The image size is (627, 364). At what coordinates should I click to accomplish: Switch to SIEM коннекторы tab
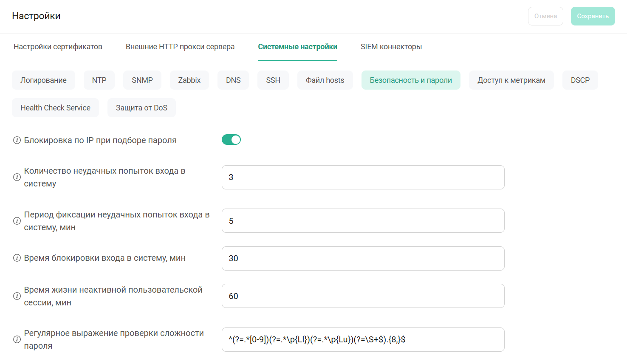point(391,47)
